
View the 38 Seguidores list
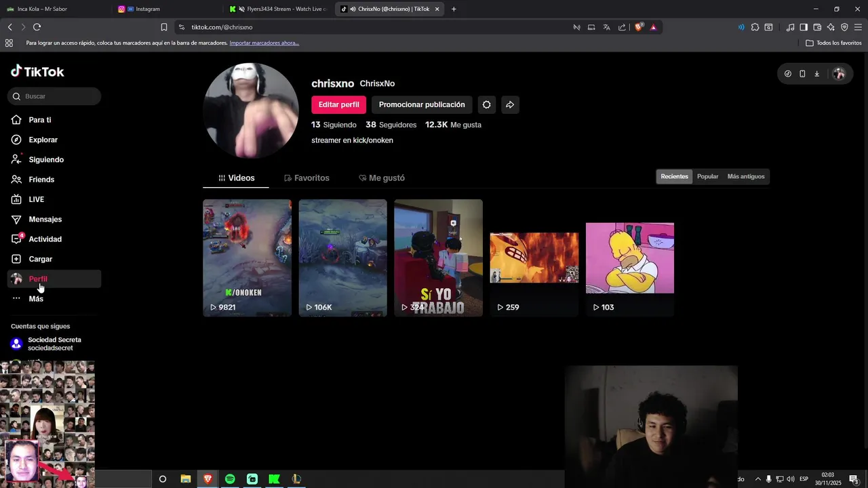[x=391, y=125]
